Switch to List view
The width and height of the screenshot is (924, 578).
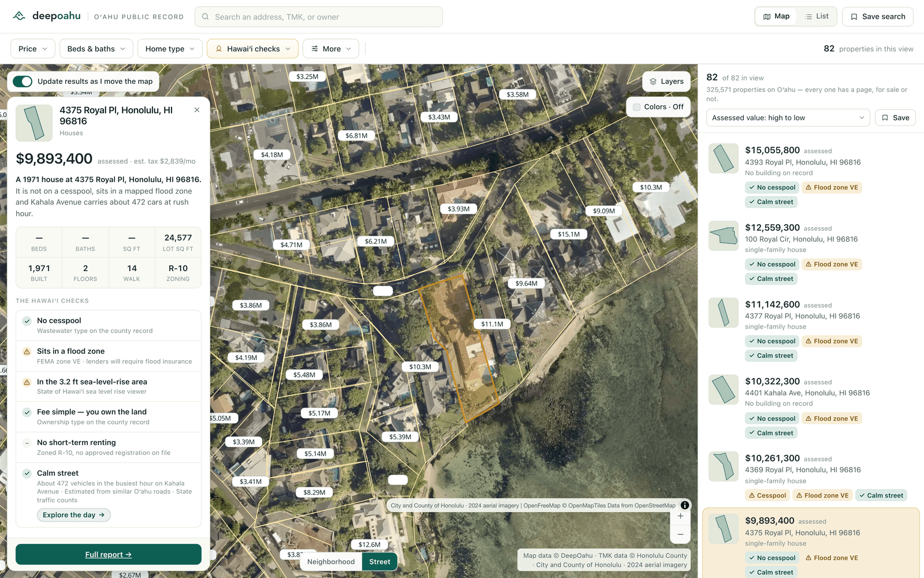point(817,16)
